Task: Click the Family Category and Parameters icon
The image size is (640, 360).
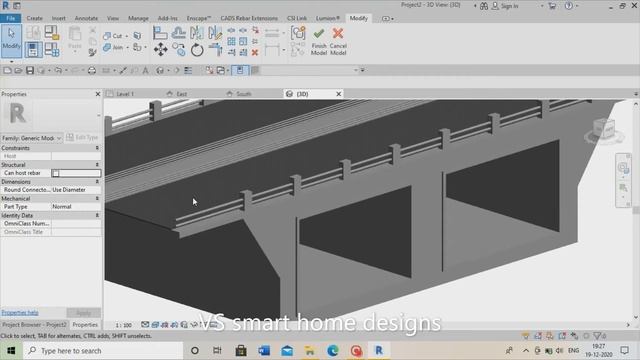Action: point(51,33)
